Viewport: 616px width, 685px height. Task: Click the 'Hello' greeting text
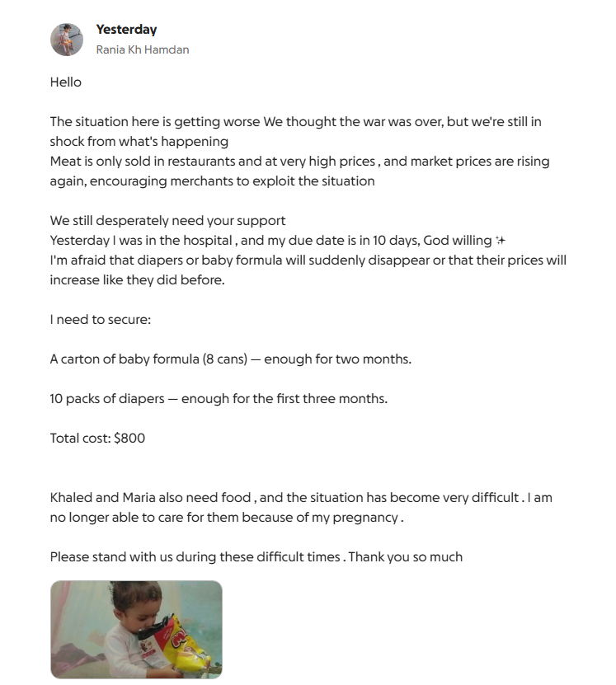point(66,82)
